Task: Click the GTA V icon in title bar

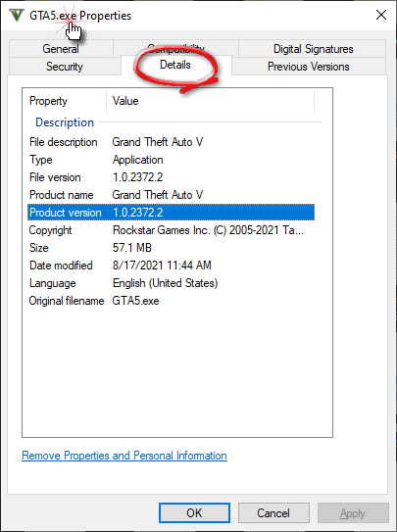Action: tap(17, 16)
